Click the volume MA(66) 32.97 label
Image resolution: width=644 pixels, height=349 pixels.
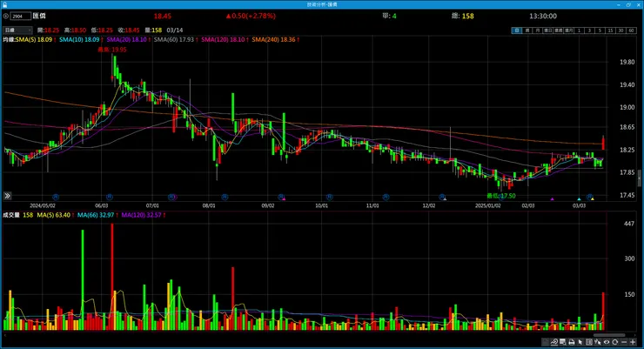96,215
